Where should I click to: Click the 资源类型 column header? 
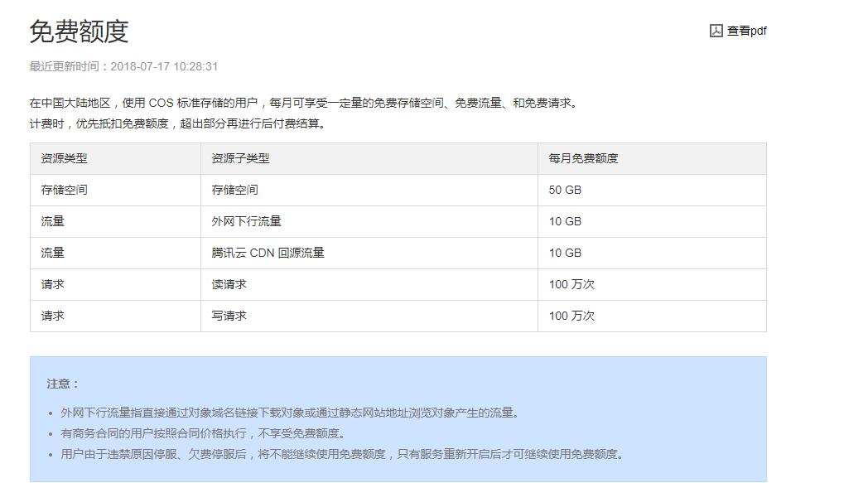click(x=64, y=158)
